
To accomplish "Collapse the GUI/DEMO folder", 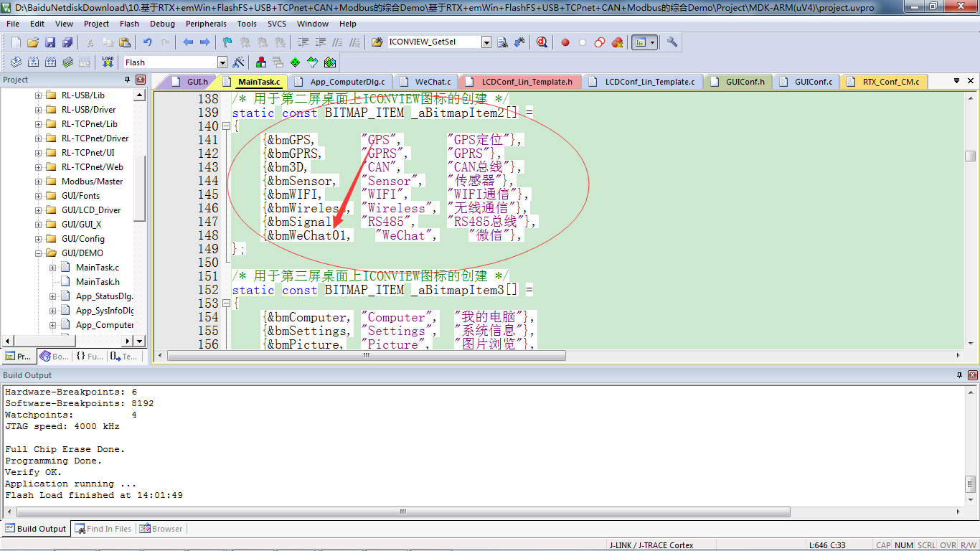I will (38, 253).
